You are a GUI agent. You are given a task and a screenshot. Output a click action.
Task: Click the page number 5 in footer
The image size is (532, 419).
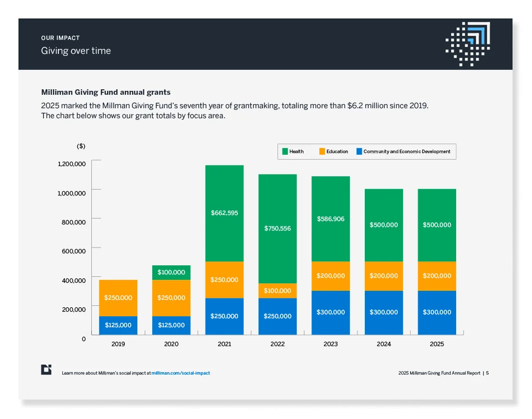pyautogui.click(x=488, y=373)
